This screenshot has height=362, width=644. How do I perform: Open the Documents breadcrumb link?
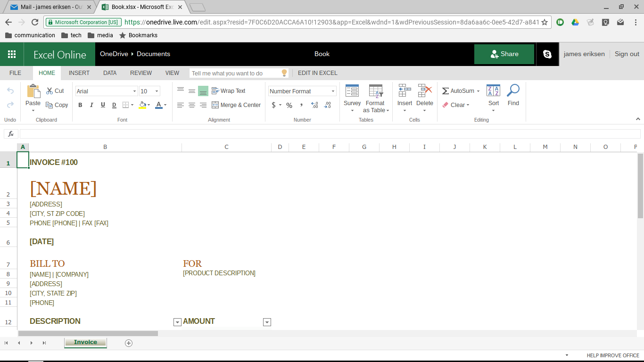tap(153, 54)
